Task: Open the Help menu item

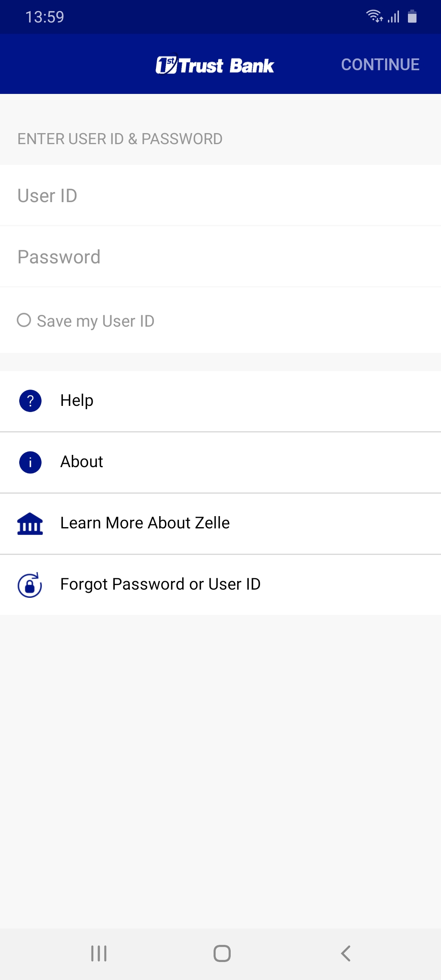Action: pos(220,401)
